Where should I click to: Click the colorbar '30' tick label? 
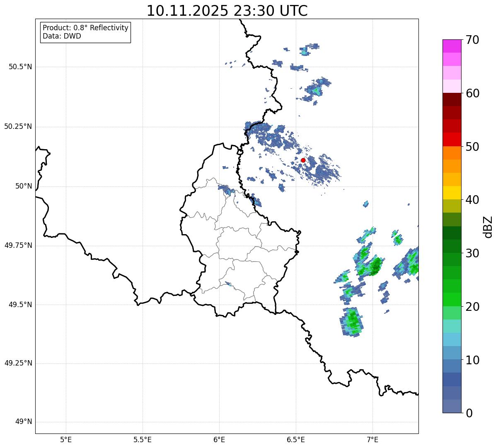[472, 253]
